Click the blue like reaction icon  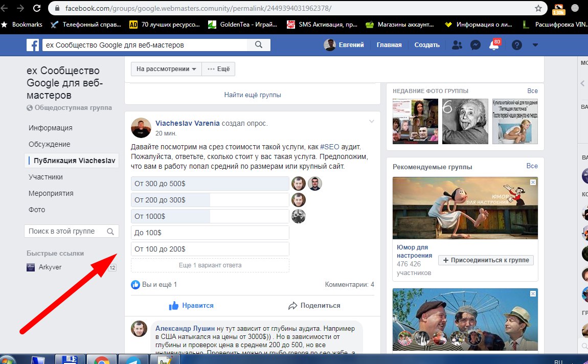tap(135, 285)
